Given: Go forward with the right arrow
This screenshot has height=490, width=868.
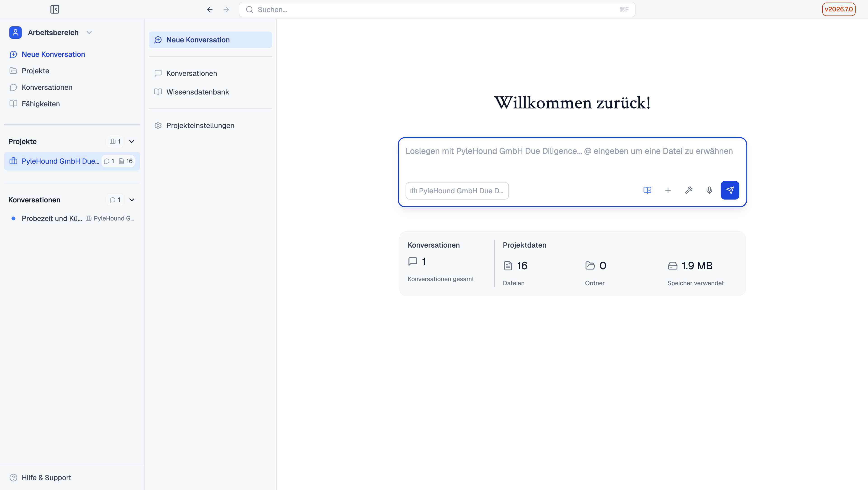Looking at the screenshot, I should pos(226,9).
